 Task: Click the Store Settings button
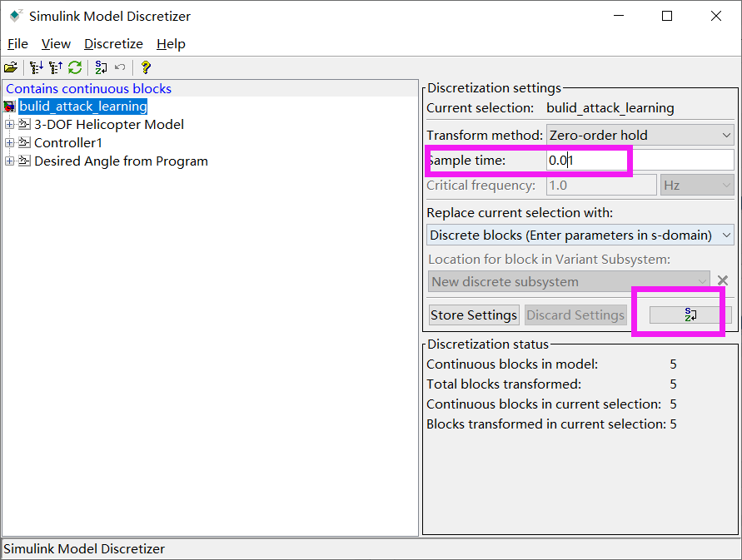click(474, 315)
